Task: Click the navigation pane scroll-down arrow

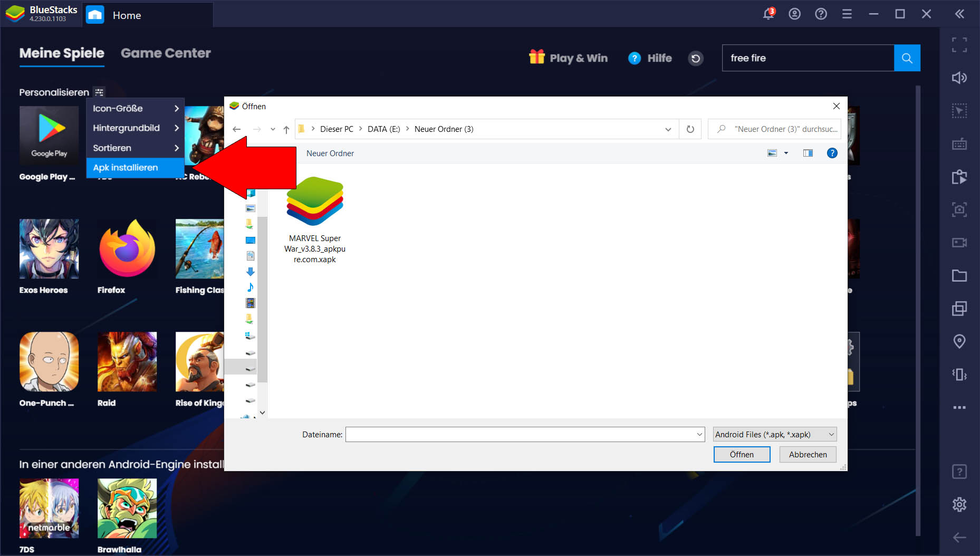Action: 262,413
